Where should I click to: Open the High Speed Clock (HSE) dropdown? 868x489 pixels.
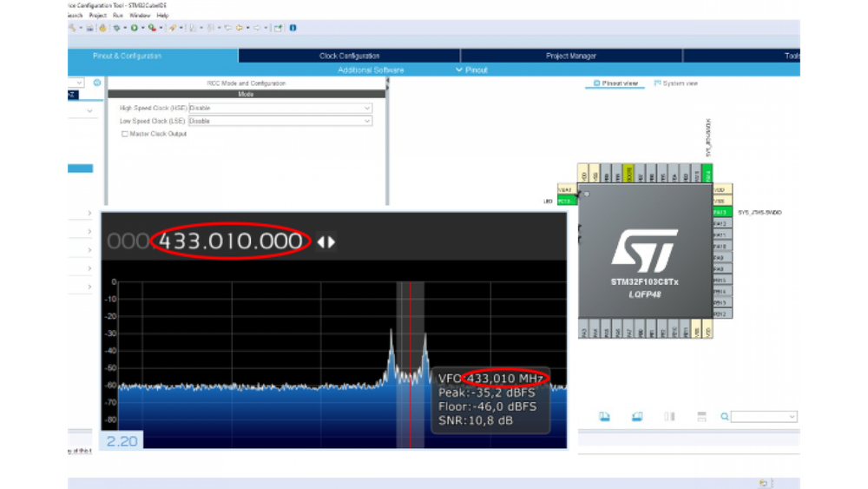(279, 109)
